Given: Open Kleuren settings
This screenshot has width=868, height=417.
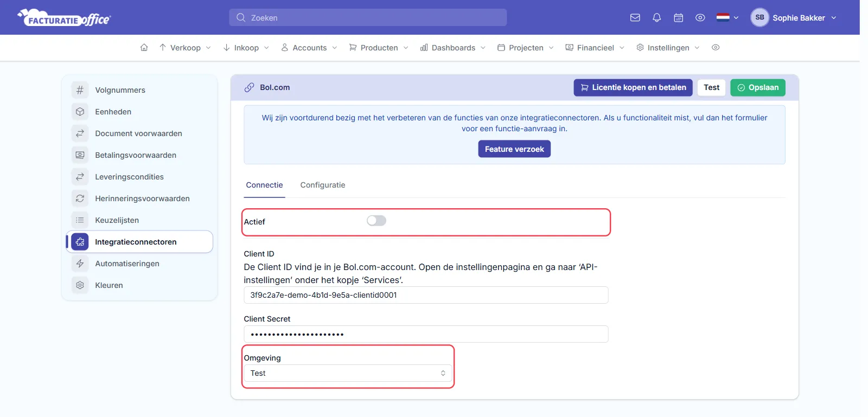Looking at the screenshot, I should (x=140, y=285).
